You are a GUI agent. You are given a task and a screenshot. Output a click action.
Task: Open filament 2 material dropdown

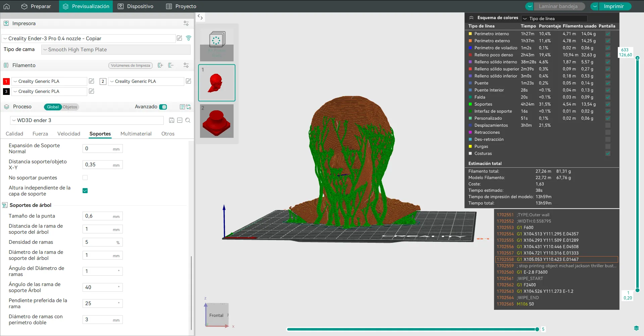coord(146,81)
